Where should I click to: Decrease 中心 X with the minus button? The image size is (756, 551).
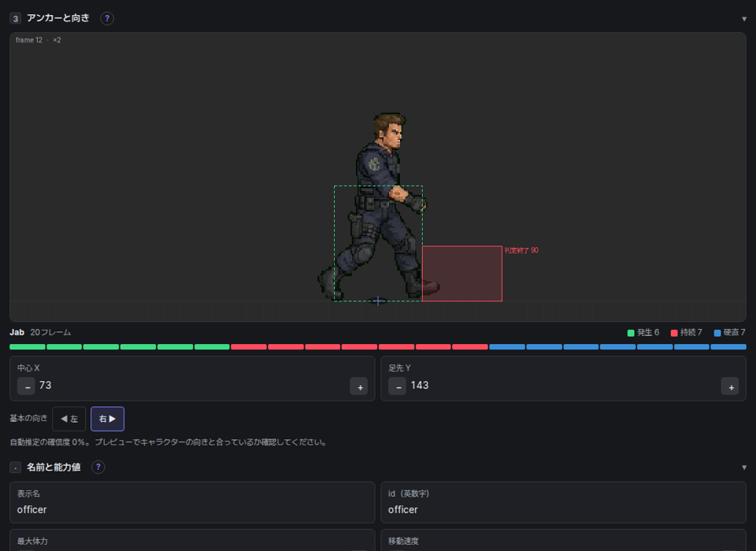[x=26, y=386]
